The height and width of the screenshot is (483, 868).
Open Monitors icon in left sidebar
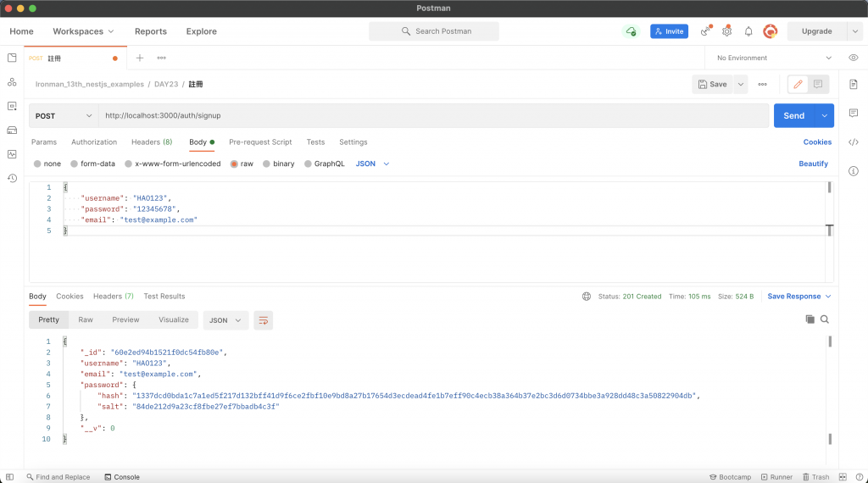[12, 154]
